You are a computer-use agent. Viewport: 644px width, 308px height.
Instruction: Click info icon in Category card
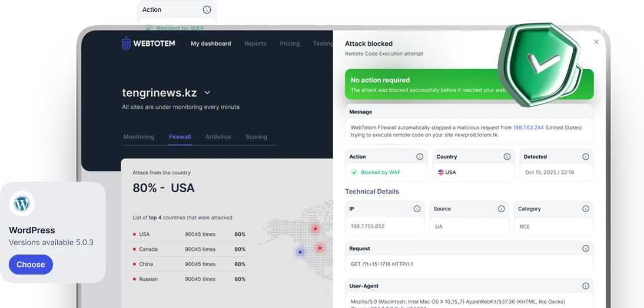[x=586, y=209]
